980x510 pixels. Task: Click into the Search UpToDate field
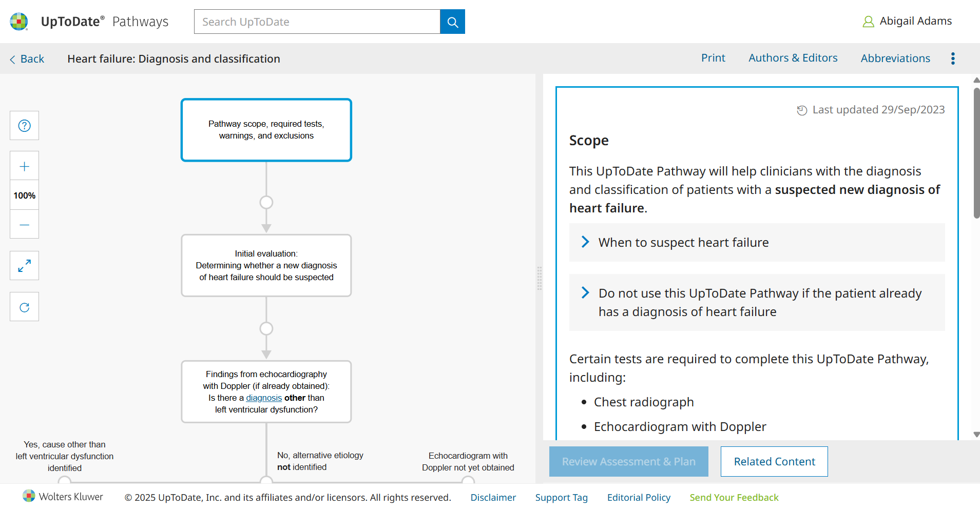[317, 22]
